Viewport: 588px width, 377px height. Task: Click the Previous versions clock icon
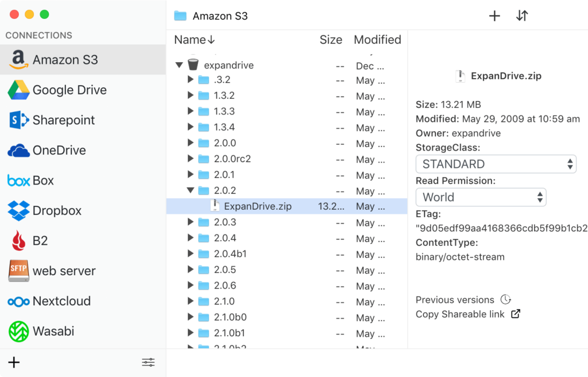pyautogui.click(x=505, y=299)
